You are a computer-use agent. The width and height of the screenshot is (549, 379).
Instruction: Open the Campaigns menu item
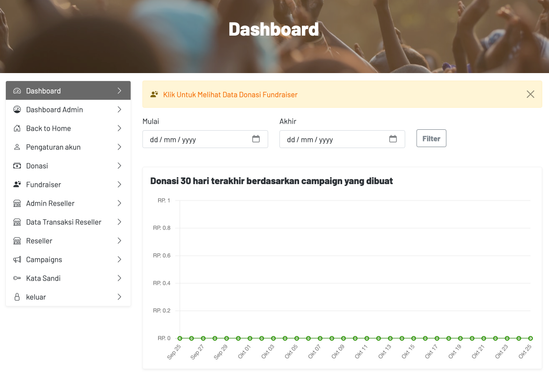click(x=68, y=259)
